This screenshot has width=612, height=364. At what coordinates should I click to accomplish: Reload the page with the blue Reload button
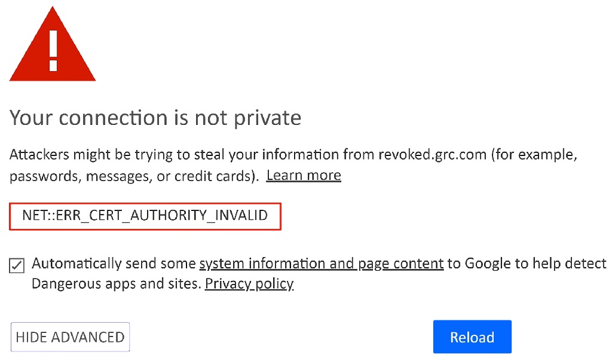[x=472, y=337]
